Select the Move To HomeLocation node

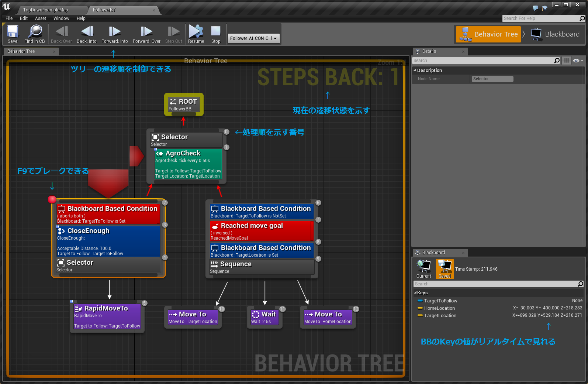tap(328, 317)
